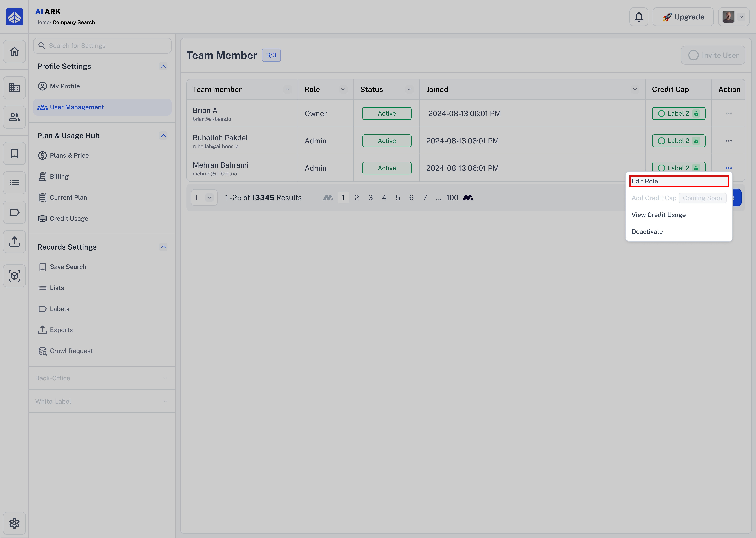Select Add Credit Cap menu entry
Viewport: 756px width, 538px height.
click(x=654, y=198)
